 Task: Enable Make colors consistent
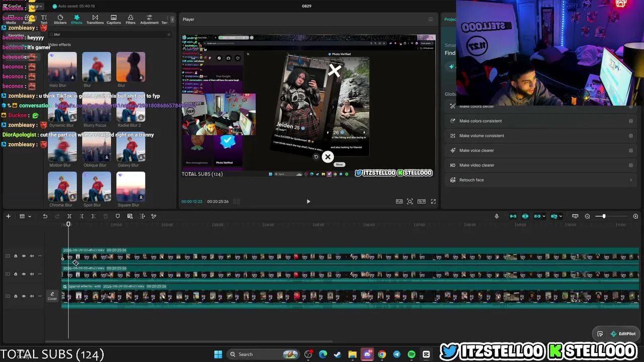631,121
